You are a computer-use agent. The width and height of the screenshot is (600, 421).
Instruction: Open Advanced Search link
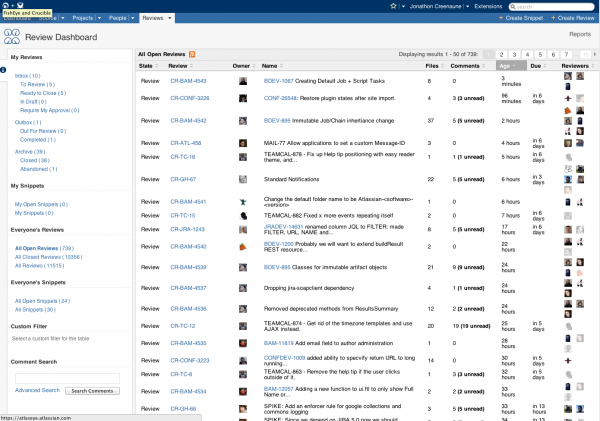coord(38,390)
